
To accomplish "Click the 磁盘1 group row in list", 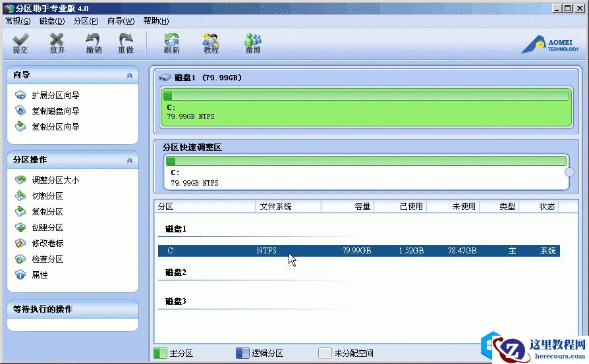I will 176,229.
